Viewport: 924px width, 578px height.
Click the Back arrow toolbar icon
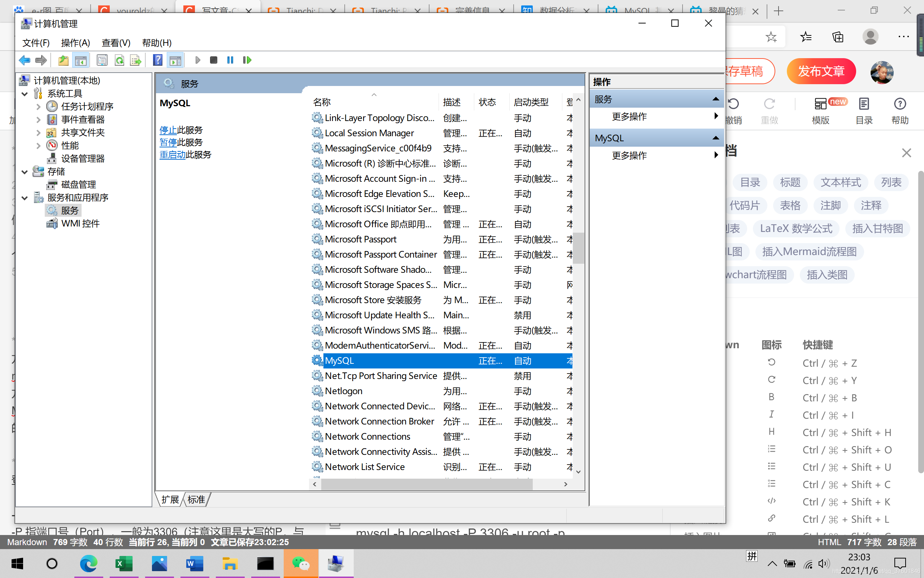click(25, 60)
